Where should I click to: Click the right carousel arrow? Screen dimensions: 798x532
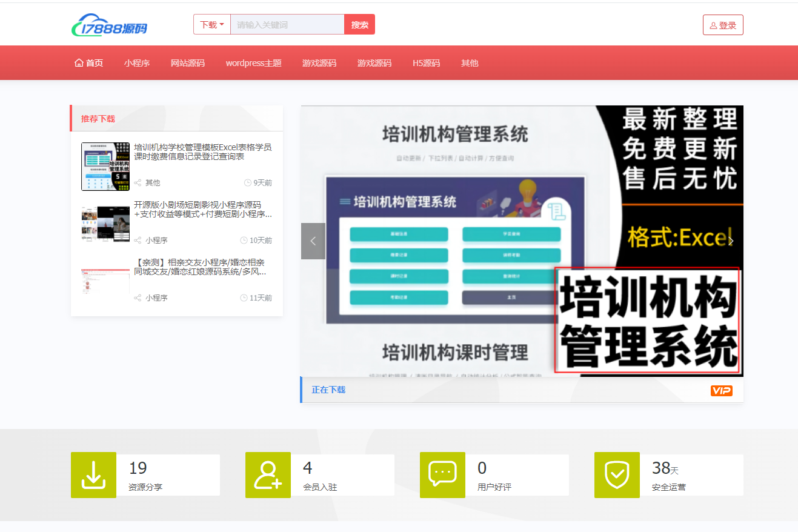731,241
